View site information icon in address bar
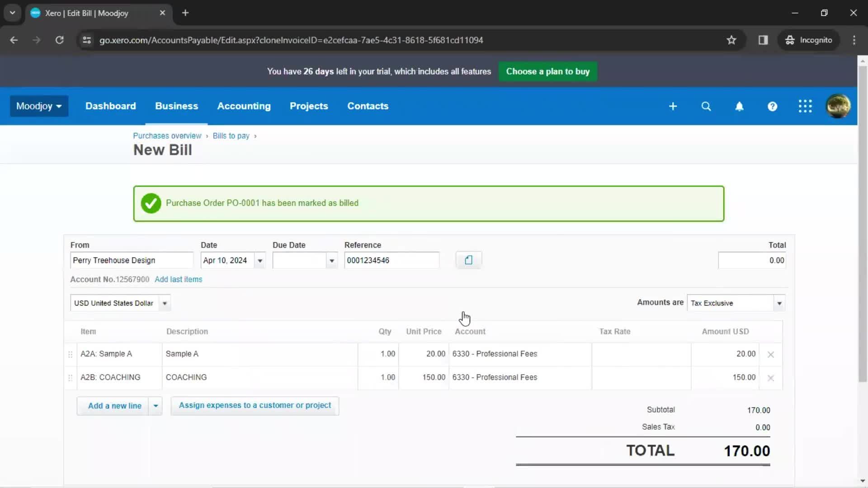The image size is (868, 488). [x=86, y=40]
